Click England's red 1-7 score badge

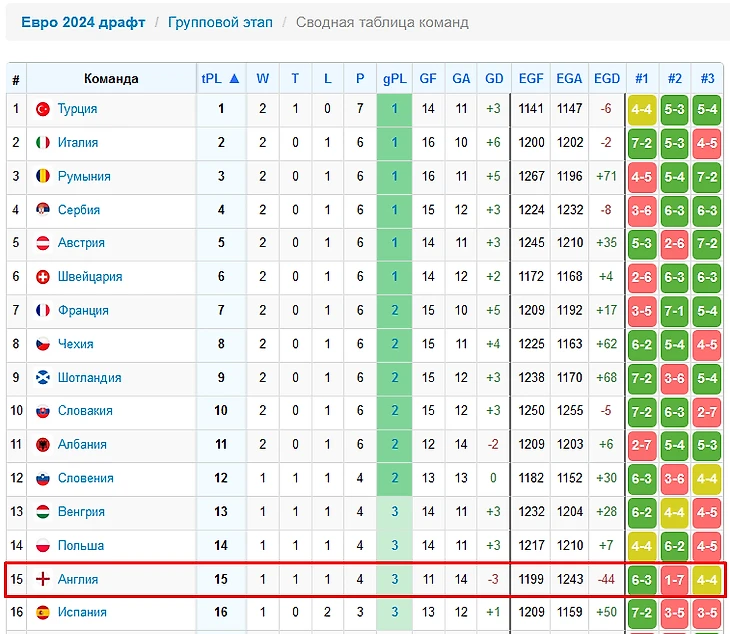click(675, 579)
